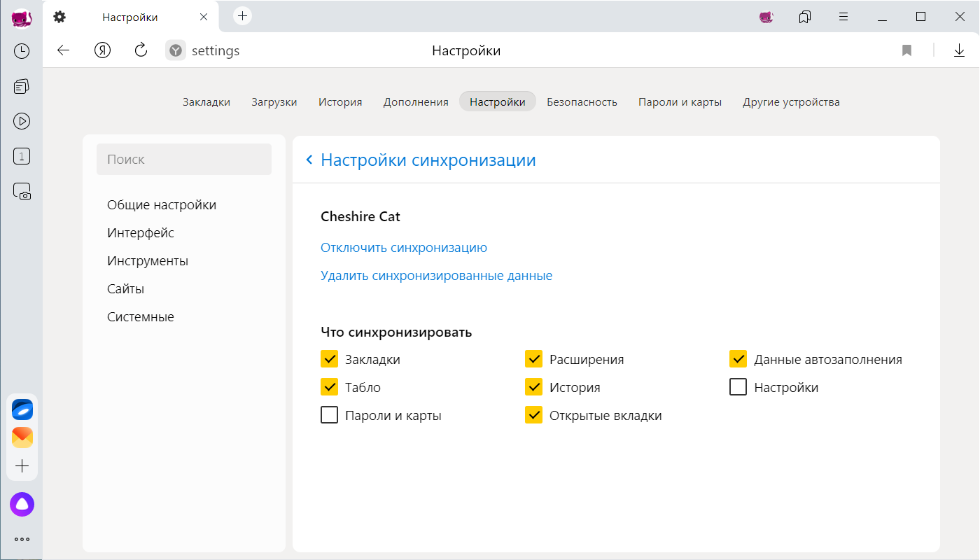Open the downloads arrow icon
The height and width of the screenshot is (560, 980).
pyautogui.click(x=959, y=50)
